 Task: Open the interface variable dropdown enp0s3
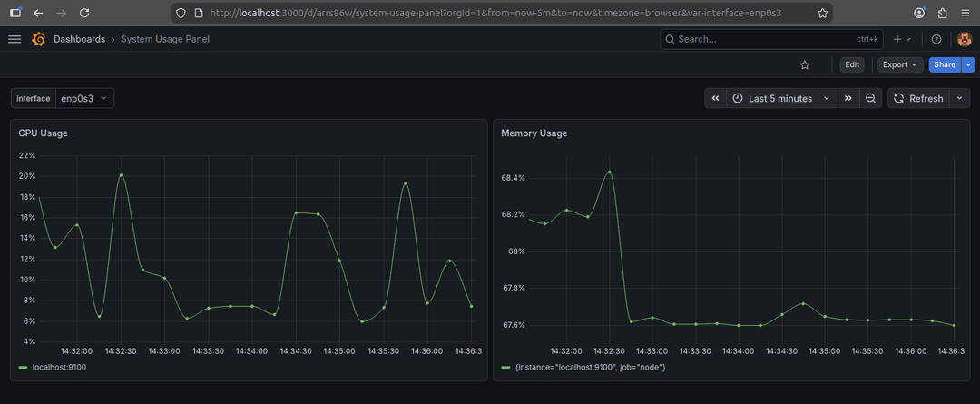(85, 98)
